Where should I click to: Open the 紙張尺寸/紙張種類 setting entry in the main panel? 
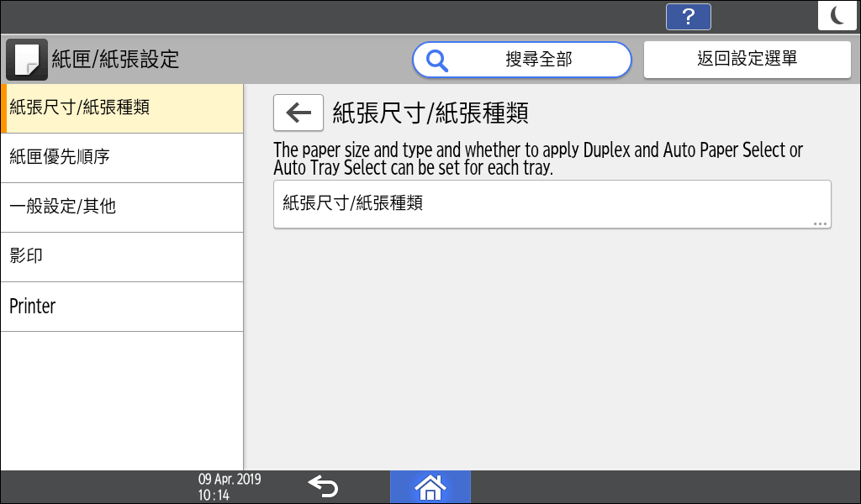click(x=552, y=204)
